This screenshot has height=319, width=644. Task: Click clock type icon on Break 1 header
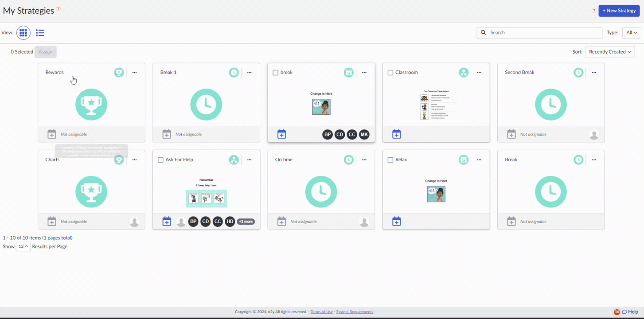click(234, 73)
